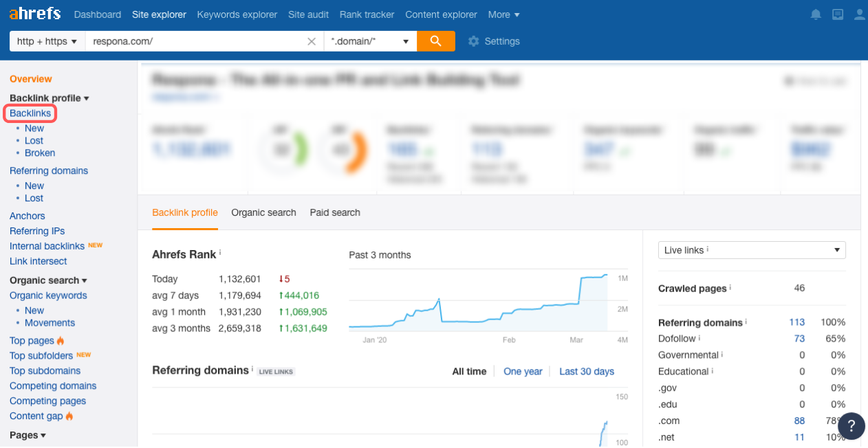Image resolution: width=868 pixels, height=448 pixels.
Task: Click info icon beside Dofollow
Action: [699, 337]
